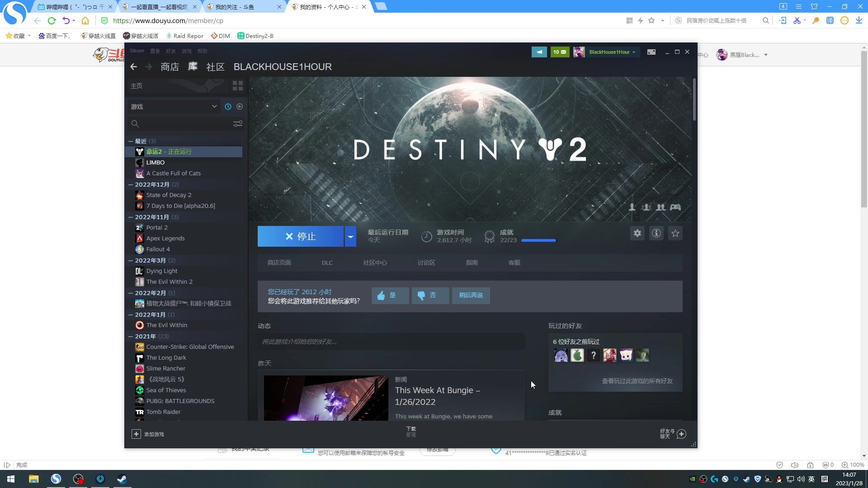Image resolution: width=868 pixels, height=488 pixels.
Task: Click the Steam Store icon in sidebar
Action: tap(170, 67)
